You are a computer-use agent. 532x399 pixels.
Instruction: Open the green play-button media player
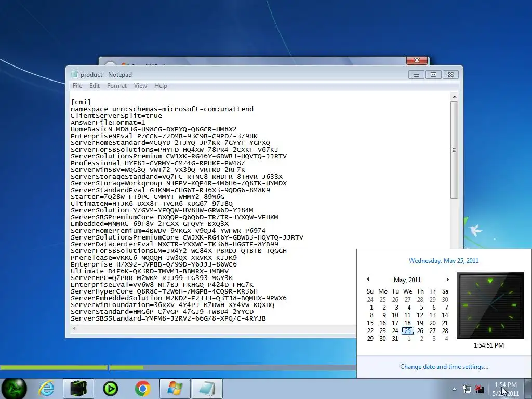111,389
